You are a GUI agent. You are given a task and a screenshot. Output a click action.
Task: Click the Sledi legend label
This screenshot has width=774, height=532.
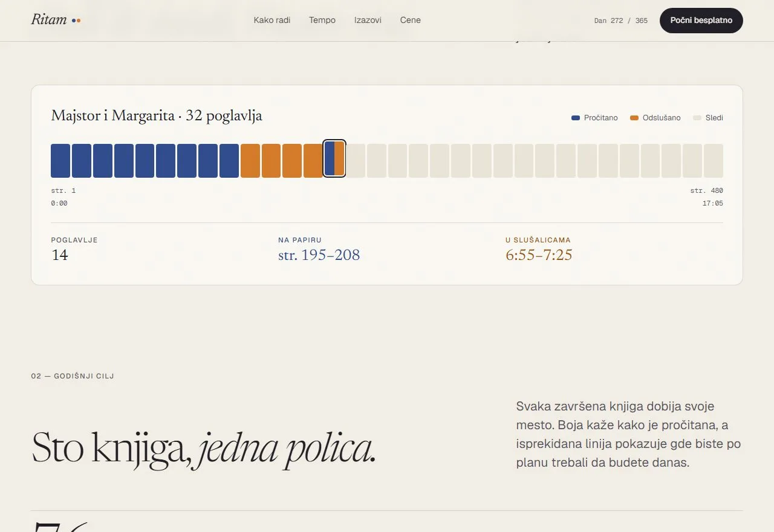[x=714, y=118]
